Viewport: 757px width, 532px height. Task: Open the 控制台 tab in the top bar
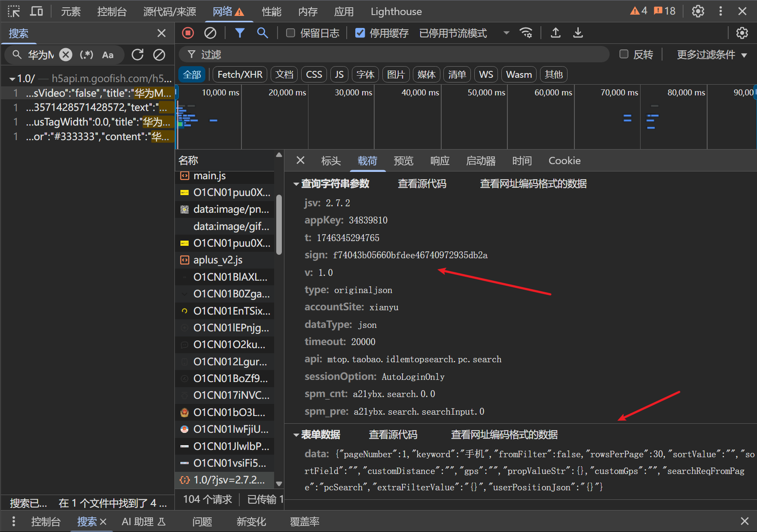pyautogui.click(x=112, y=12)
